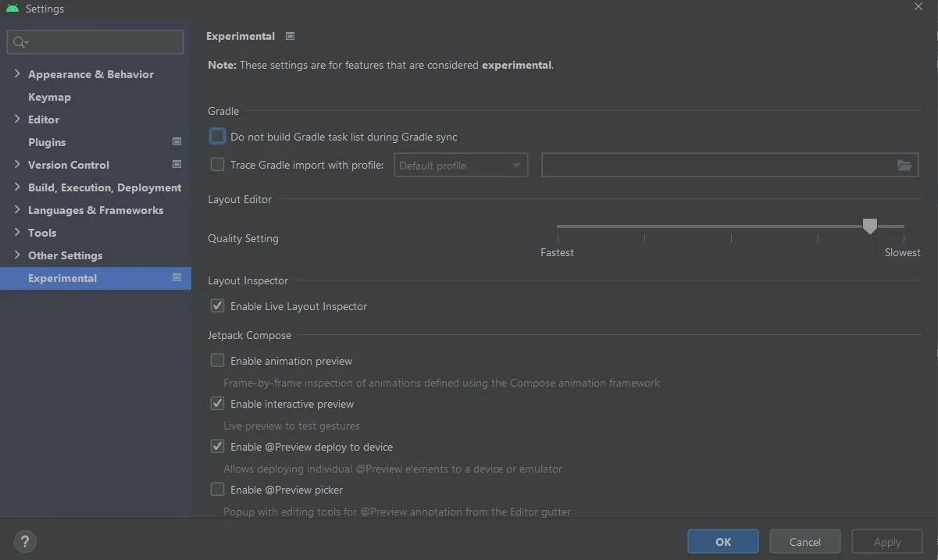Image resolution: width=938 pixels, height=560 pixels.
Task: Click the folder browse icon in profile path field
Action: 904,166
